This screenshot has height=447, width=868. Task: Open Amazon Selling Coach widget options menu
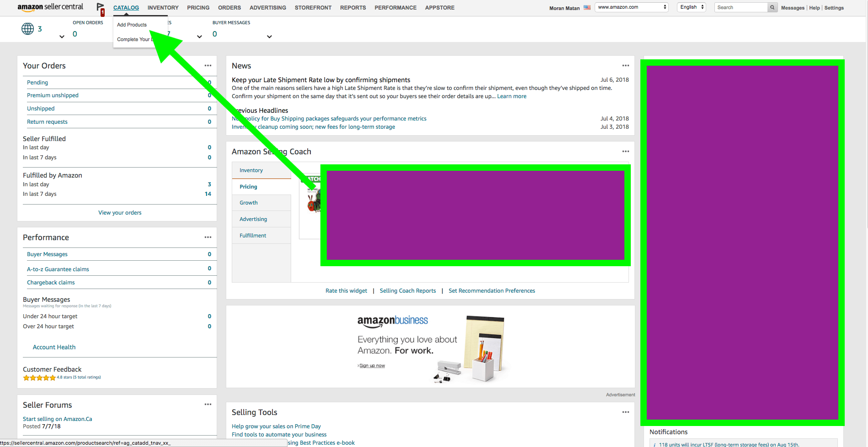pyautogui.click(x=626, y=152)
